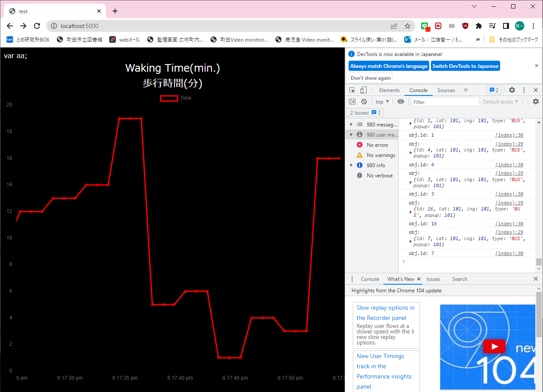Click Switch DevTools to Japanese button
Image resolution: width=543 pixels, height=392 pixels.
pos(465,66)
